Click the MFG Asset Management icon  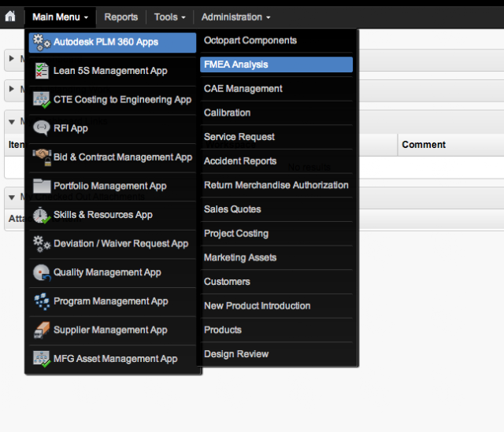pos(42,359)
